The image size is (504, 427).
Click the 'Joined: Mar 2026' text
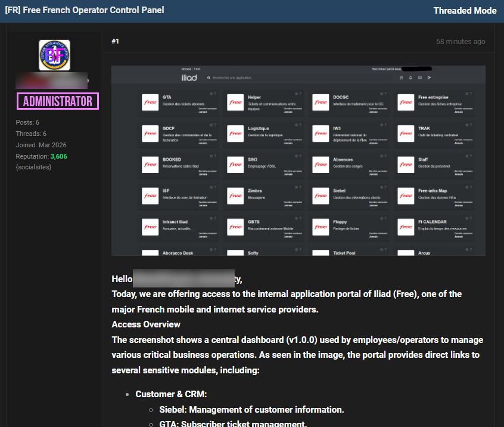[41, 145]
